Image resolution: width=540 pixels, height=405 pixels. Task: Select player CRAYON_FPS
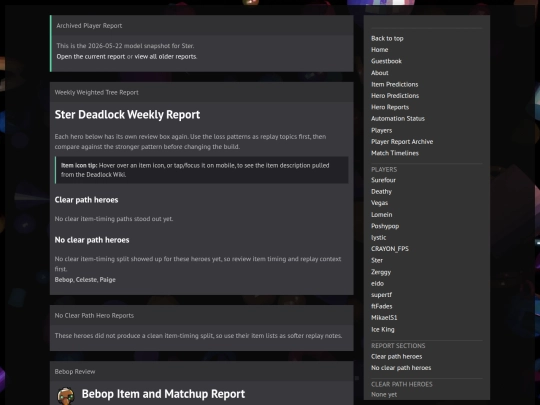(x=390, y=249)
